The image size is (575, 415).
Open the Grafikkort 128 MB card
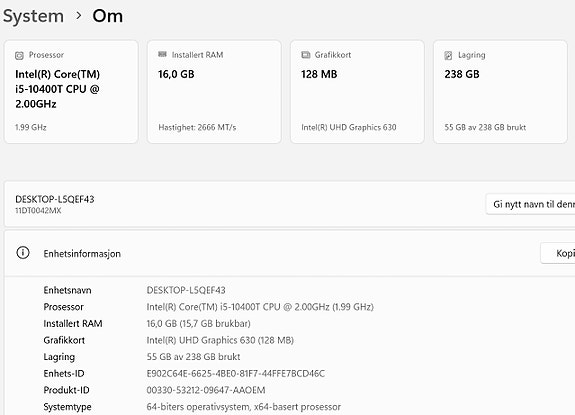357,92
